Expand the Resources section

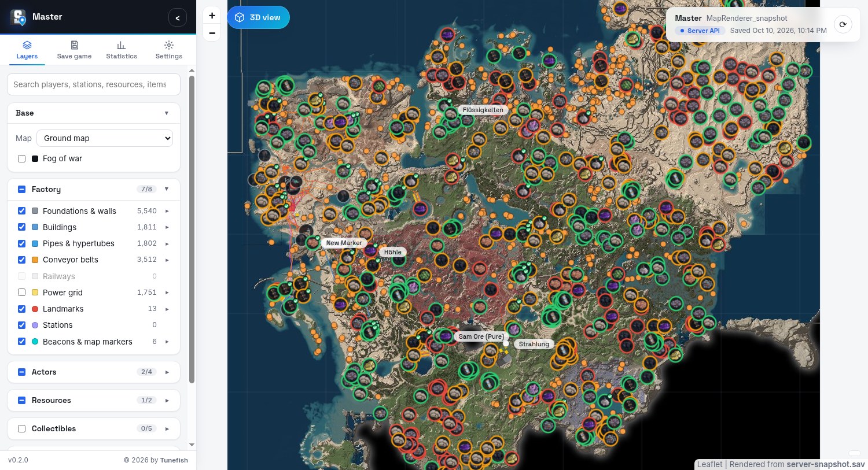click(167, 400)
